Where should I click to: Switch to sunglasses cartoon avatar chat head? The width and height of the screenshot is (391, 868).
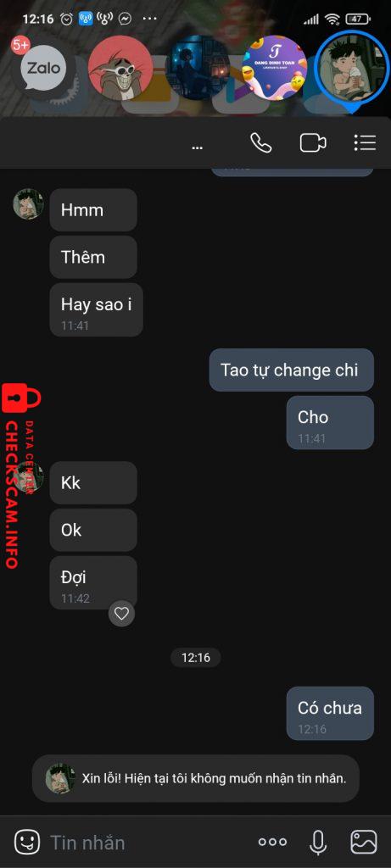pyautogui.click(x=120, y=68)
